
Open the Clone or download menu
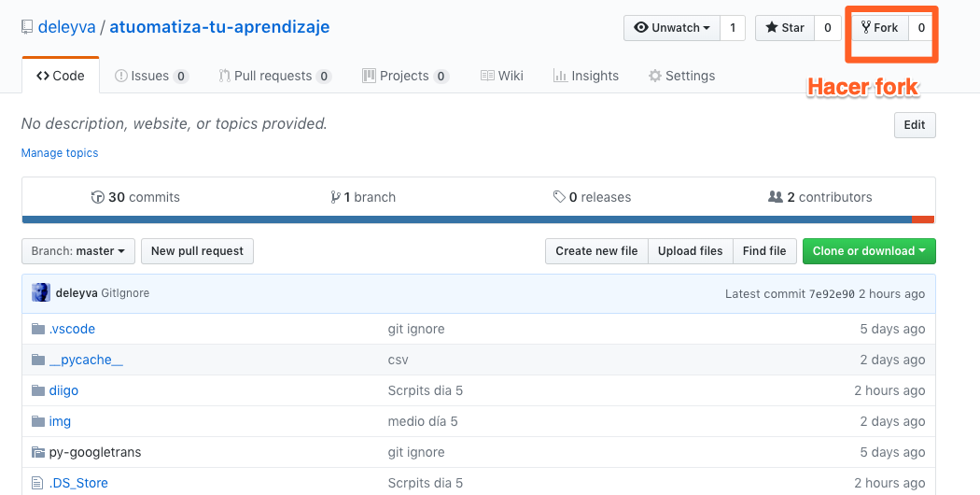pyautogui.click(x=868, y=251)
